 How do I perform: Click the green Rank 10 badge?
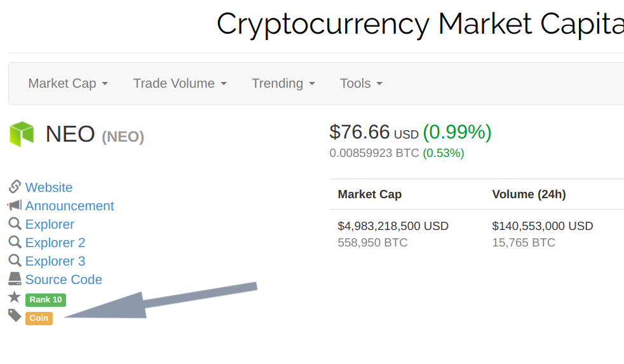(x=46, y=300)
